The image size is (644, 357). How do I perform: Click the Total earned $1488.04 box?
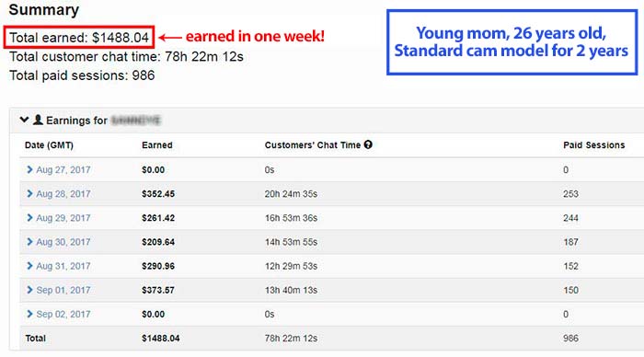[79, 38]
